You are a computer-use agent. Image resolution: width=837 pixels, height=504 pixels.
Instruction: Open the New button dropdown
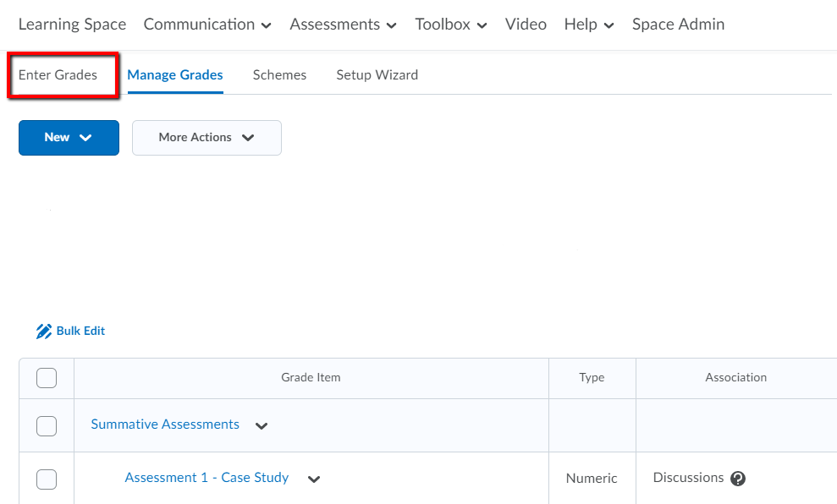(69, 138)
